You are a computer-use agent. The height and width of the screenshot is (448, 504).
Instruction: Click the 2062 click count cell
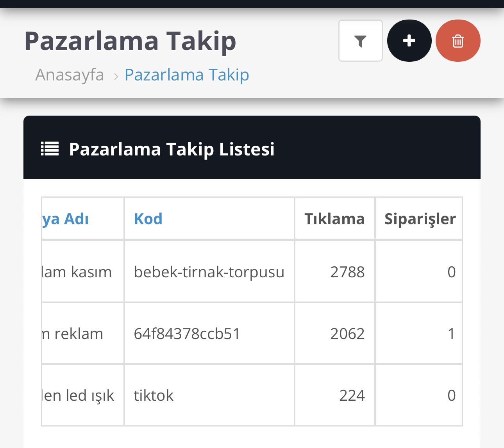(x=335, y=334)
